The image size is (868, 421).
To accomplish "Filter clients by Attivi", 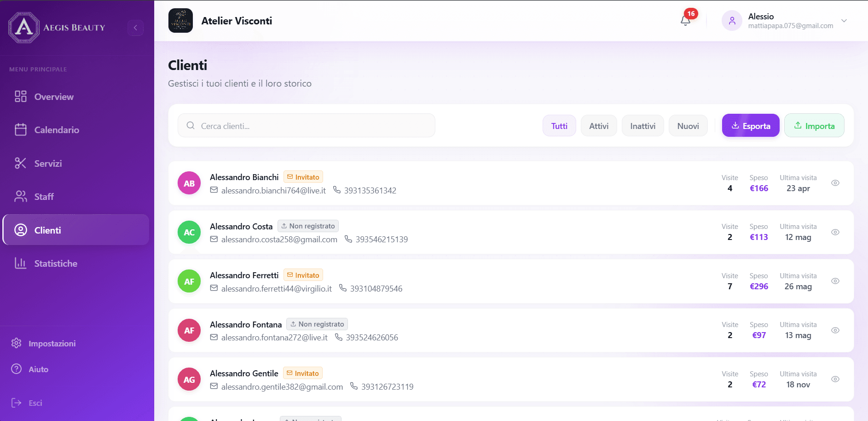I will (599, 126).
